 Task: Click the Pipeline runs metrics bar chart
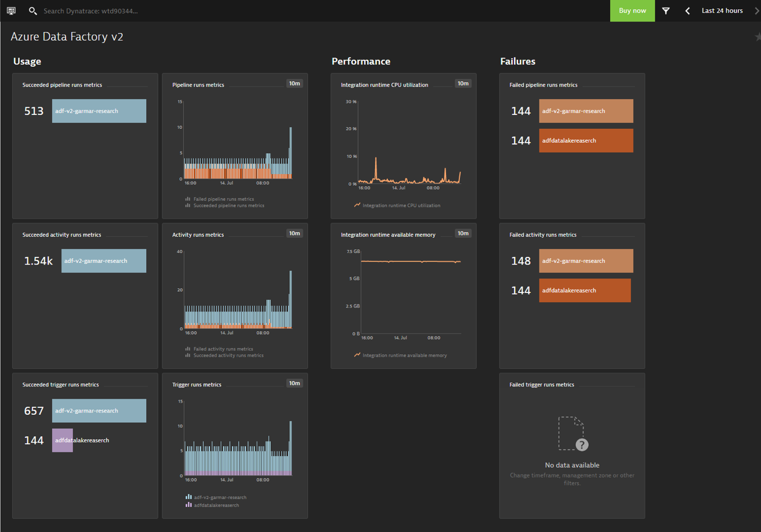click(x=237, y=140)
